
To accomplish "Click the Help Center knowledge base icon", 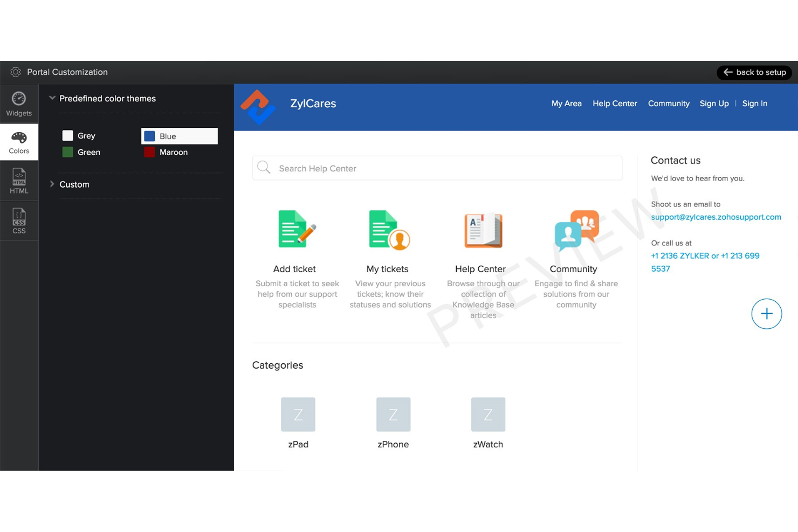I will pos(481,230).
